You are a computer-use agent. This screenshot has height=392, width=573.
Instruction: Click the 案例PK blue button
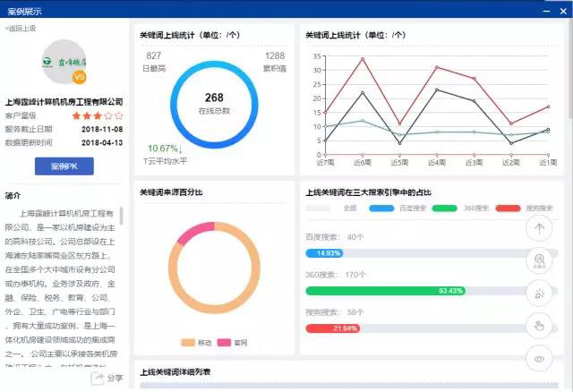click(64, 166)
